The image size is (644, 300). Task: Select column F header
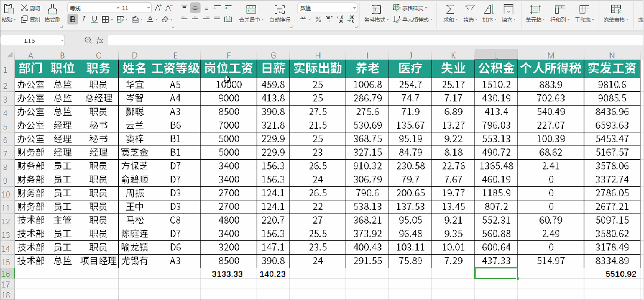tap(229, 55)
